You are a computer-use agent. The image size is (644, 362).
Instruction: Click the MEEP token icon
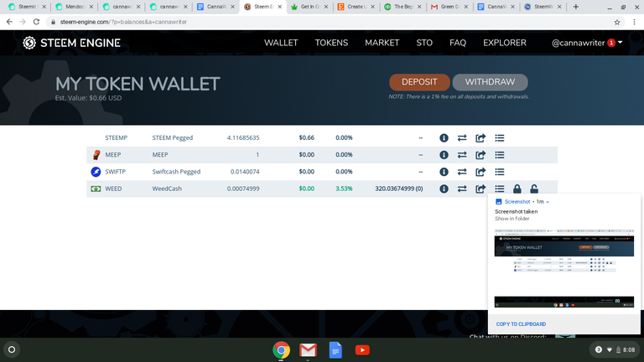tap(96, 155)
